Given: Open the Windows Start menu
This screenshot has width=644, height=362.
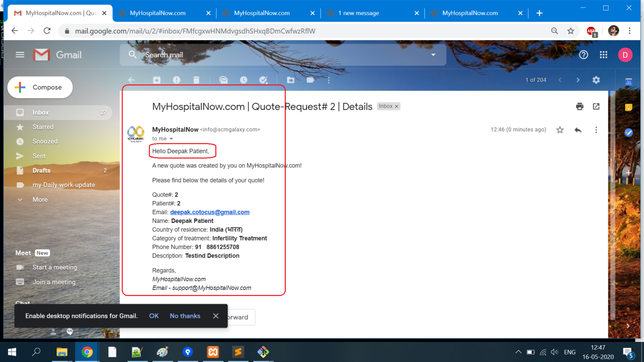Looking at the screenshot, I should (x=12, y=352).
